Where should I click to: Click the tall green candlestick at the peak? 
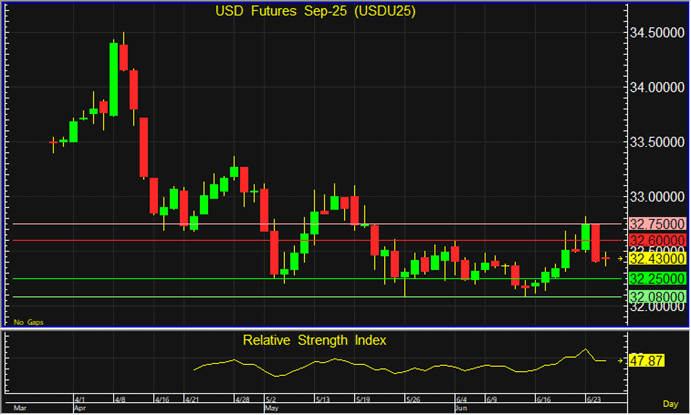[x=113, y=78]
